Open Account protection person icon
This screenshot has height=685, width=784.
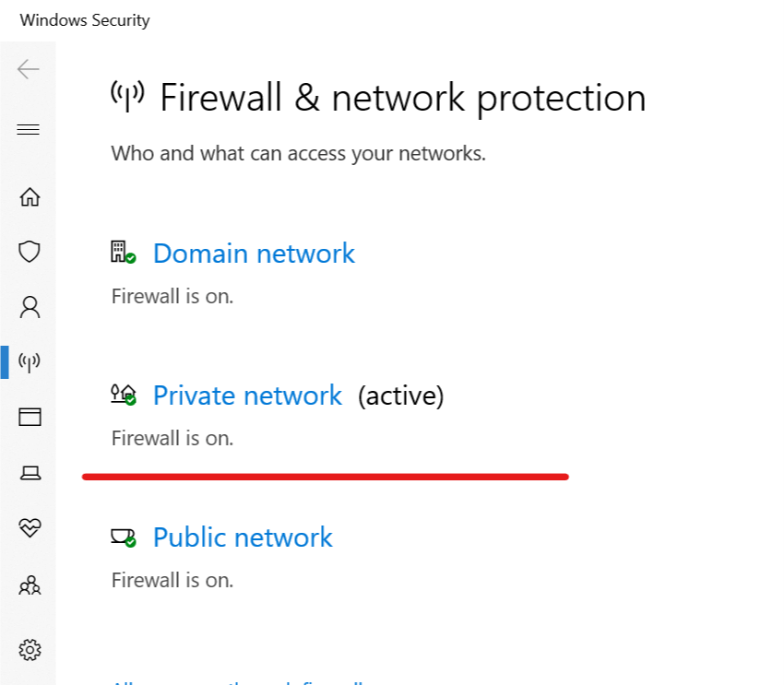30,307
